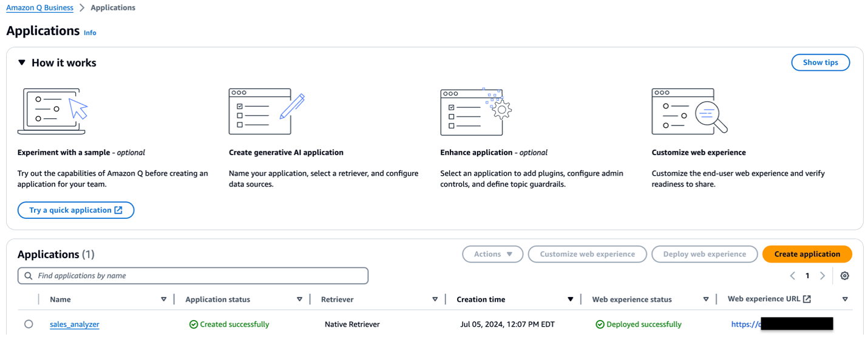Click the search magnifier icon
868x337 pixels.
pyautogui.click(x=29, y=276)
